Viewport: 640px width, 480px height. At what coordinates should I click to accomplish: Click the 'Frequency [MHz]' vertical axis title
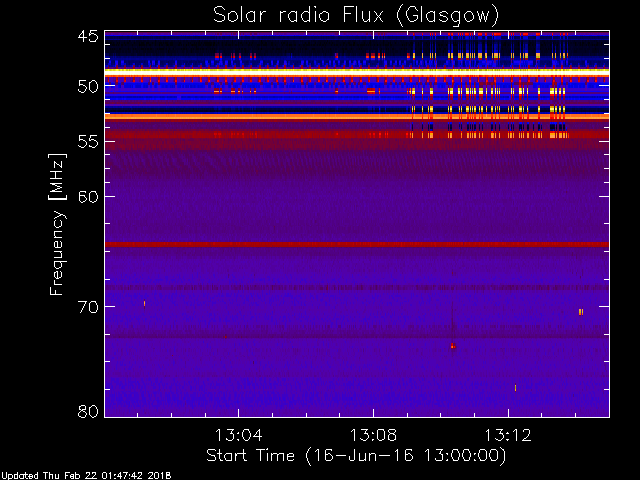tap(57, 224)
